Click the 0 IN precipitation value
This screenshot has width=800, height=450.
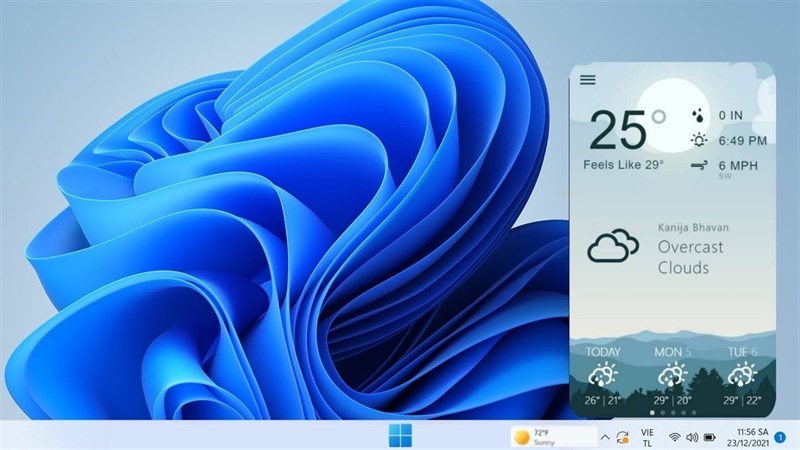point(731,116)
